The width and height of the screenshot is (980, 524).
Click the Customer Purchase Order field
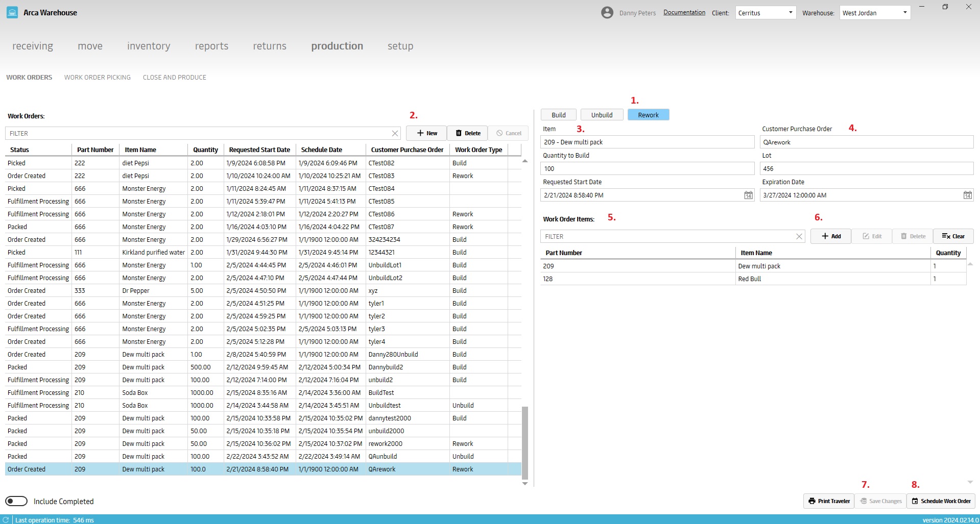coord(867,142)
